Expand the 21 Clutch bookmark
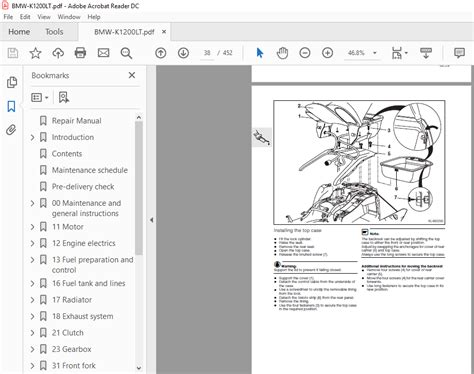The height and width of the screenshot is (374, 474). (x=32, y=333)
